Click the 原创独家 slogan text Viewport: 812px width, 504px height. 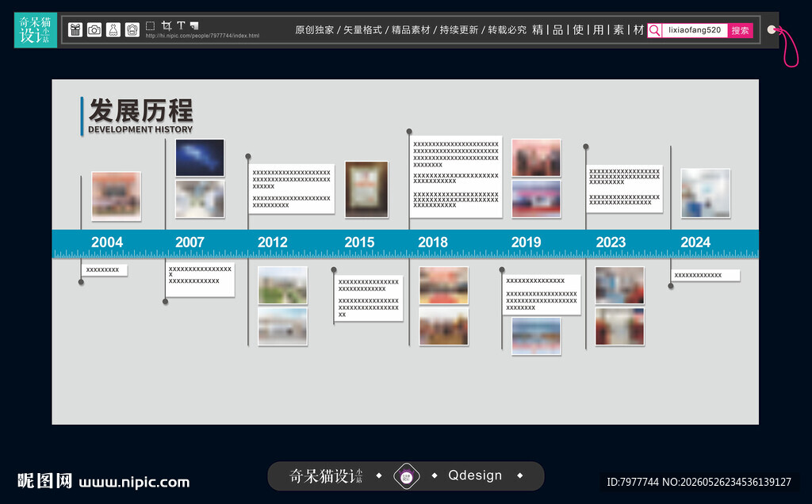pos(314,30)
